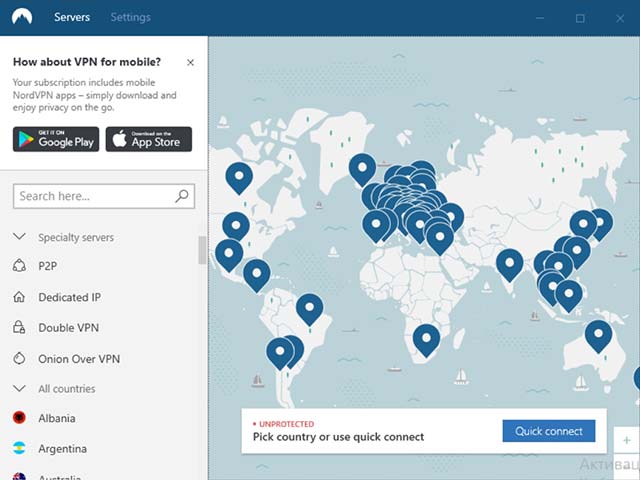Click the magnifying glass search icon

[182, 196]
